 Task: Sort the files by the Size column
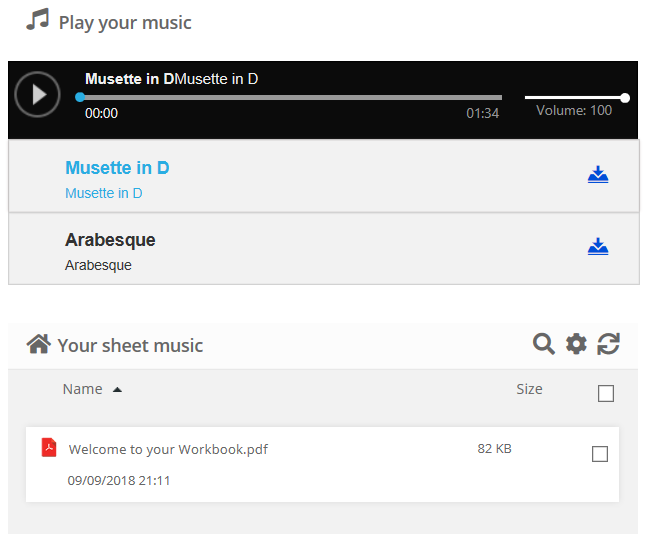tap(529, 389)
